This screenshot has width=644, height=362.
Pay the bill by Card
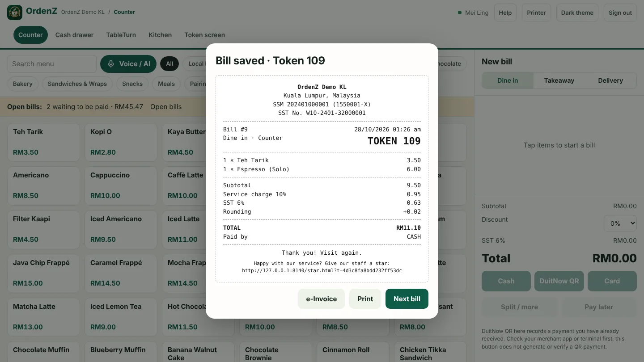coord(612,281)
